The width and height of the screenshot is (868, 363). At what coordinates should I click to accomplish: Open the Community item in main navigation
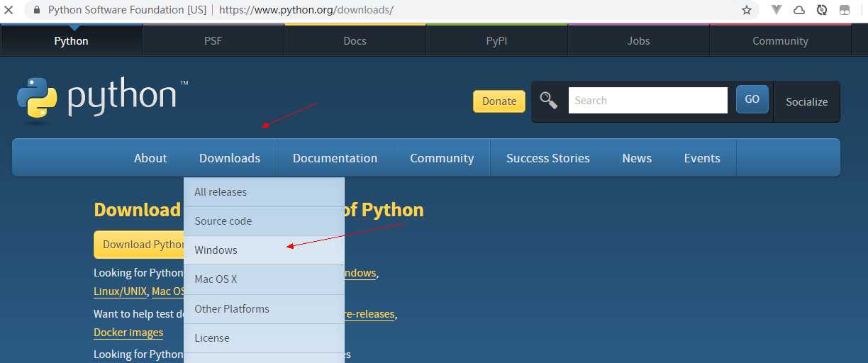[x=442, y=158]
